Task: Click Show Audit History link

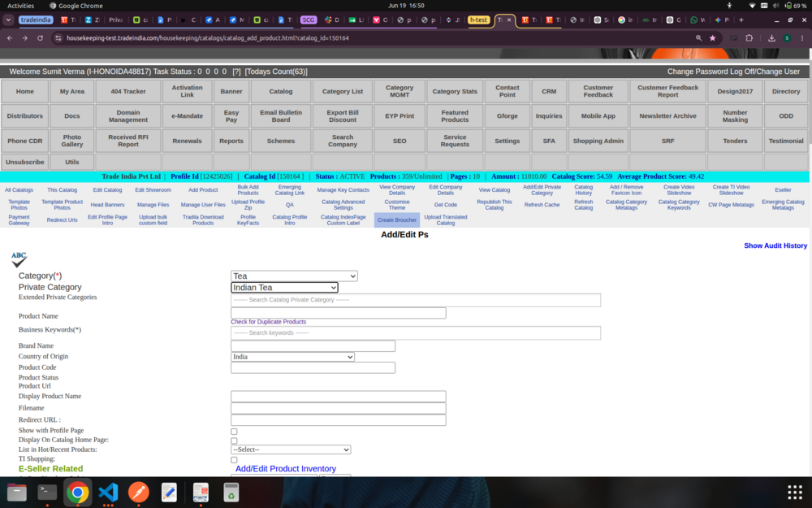Action: (775, 245)
